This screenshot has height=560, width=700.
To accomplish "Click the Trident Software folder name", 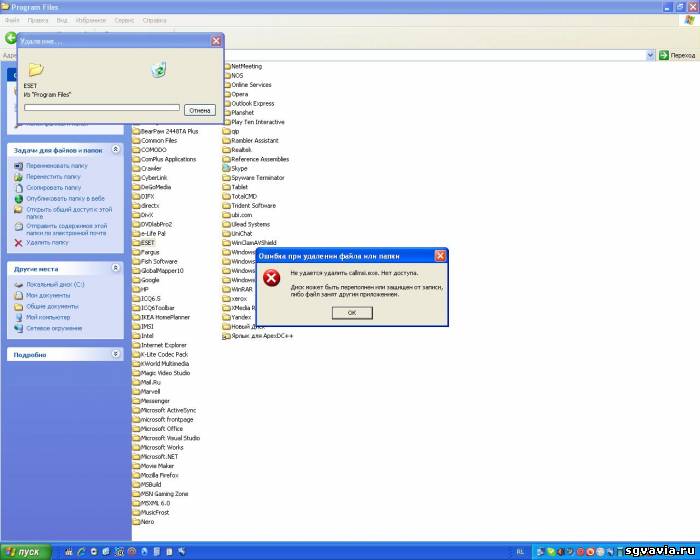I will 254,206.
